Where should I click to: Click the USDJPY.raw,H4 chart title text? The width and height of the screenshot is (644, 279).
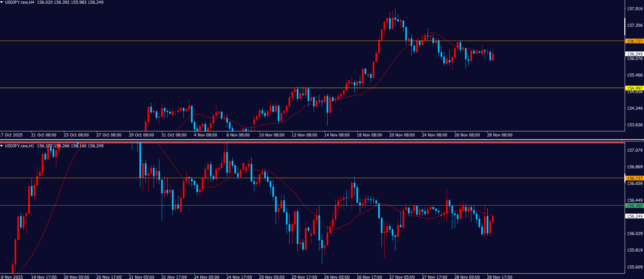19,2
